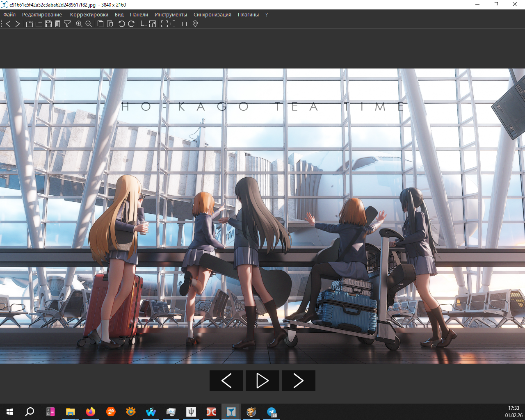Open the filter funnel tool

click(67, 24)
